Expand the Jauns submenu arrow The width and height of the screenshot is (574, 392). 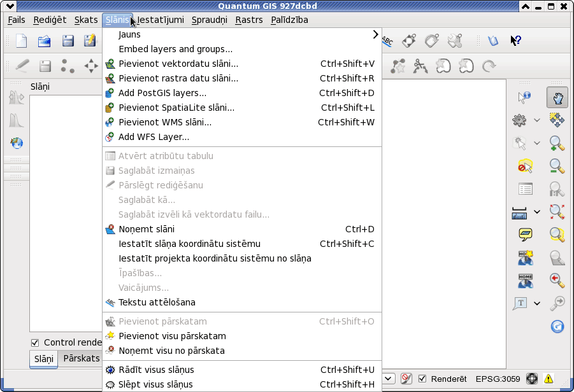(375, 34)
